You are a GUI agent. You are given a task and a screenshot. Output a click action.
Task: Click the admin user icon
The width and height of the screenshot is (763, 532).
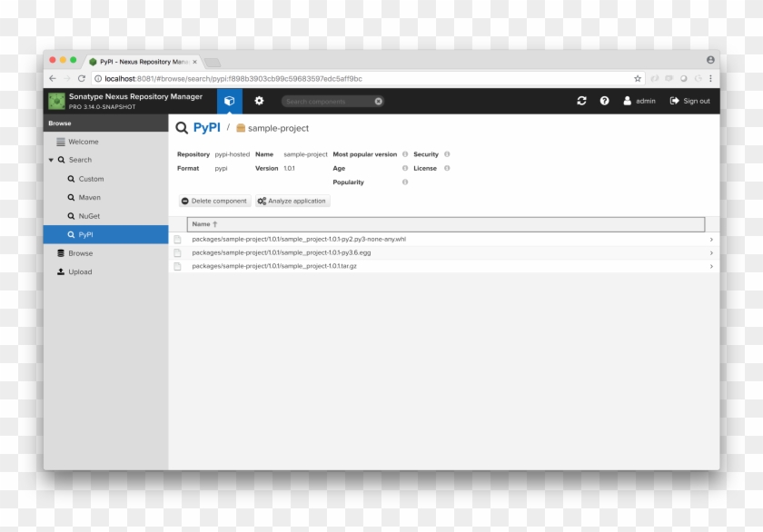click(x=628, y=101)
